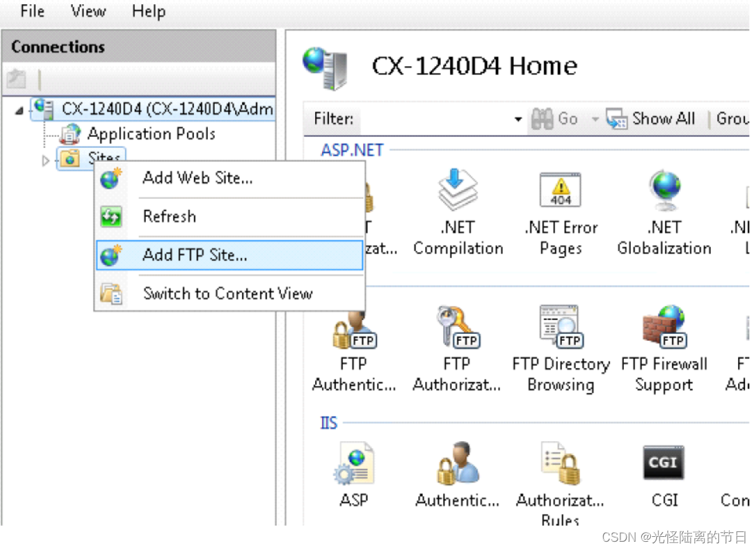Click the IIS group header
Screen dimensions: 756x550
coord(329,423)
